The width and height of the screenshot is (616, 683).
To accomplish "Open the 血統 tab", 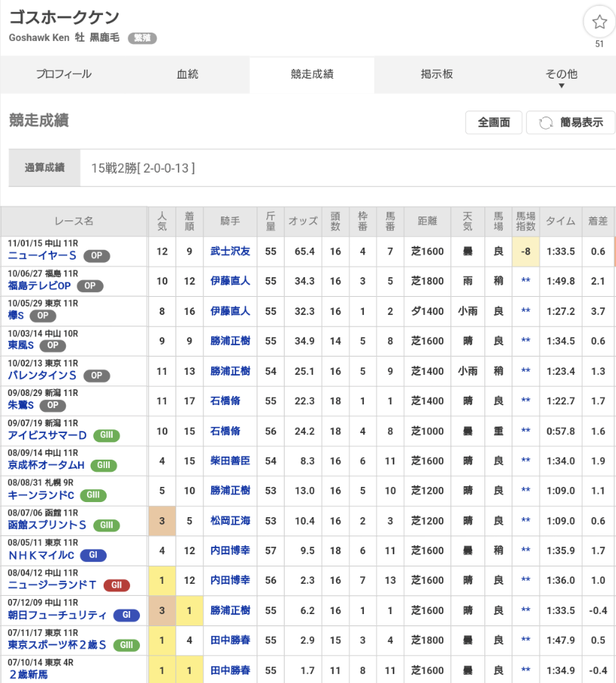I will [x=188, y=74].
